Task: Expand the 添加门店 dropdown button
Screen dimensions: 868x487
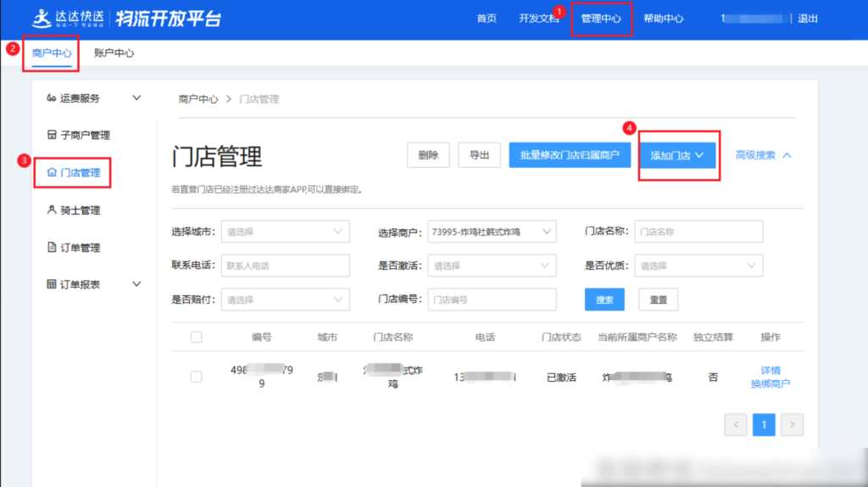Action: tap(677, 156)
